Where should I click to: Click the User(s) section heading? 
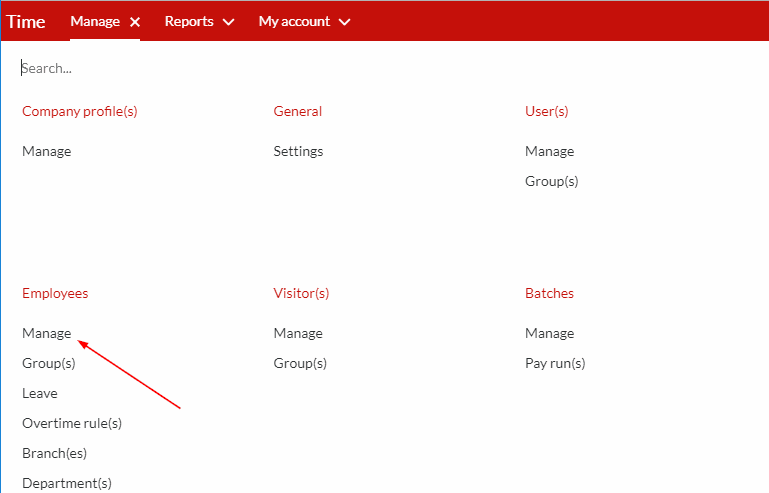tap(547, 111)
